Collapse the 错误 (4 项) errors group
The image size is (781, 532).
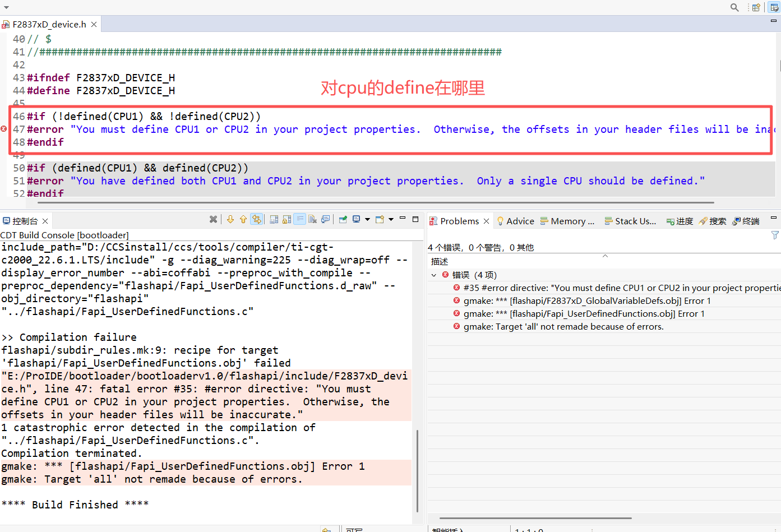[434, 275]
